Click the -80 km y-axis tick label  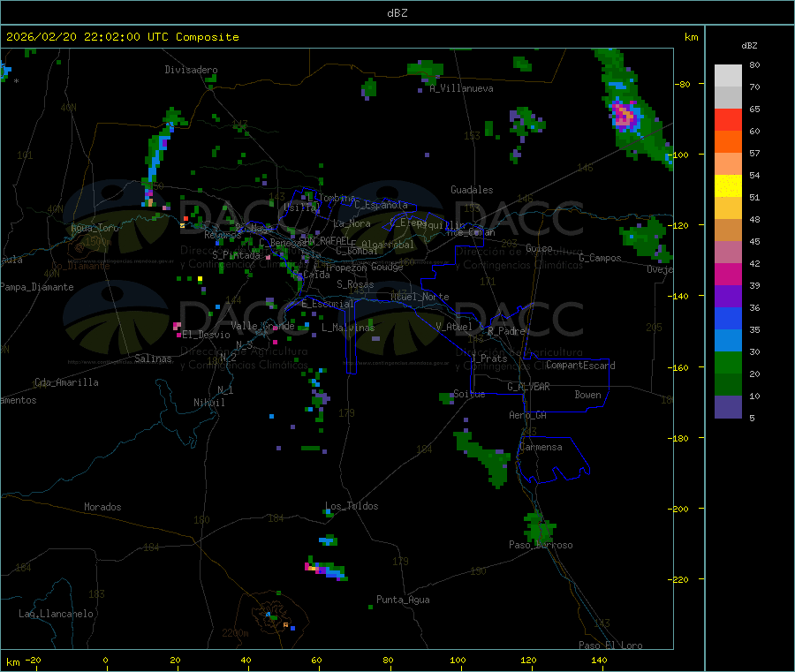pyautogui.click(x=682, y=84)
